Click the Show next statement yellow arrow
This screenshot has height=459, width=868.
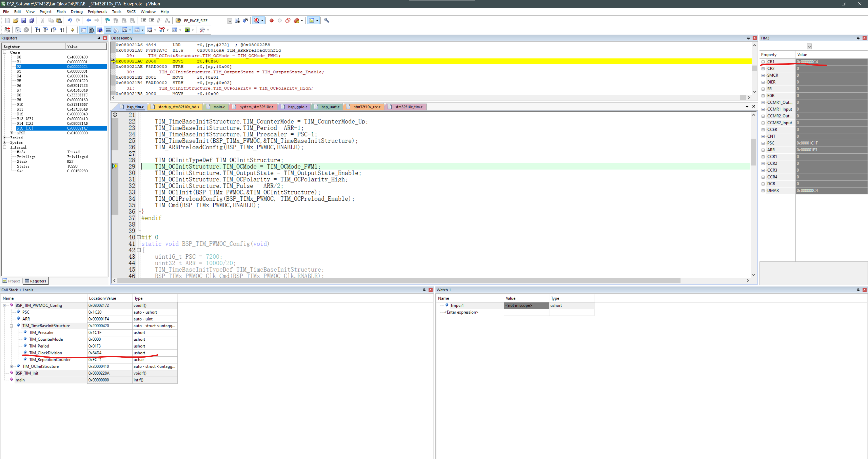tap(72, 30)
